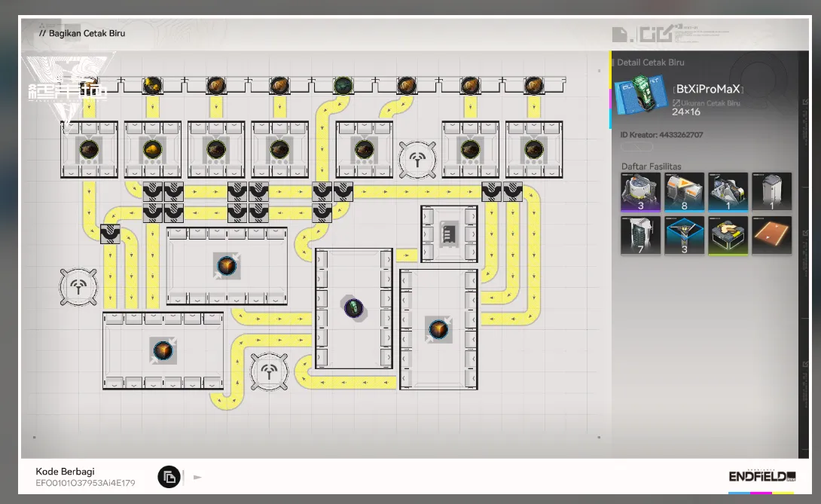The image size is (821, 504).
Task: Select the center machine with the purple-ringed green icon
Action: (353, 308)
